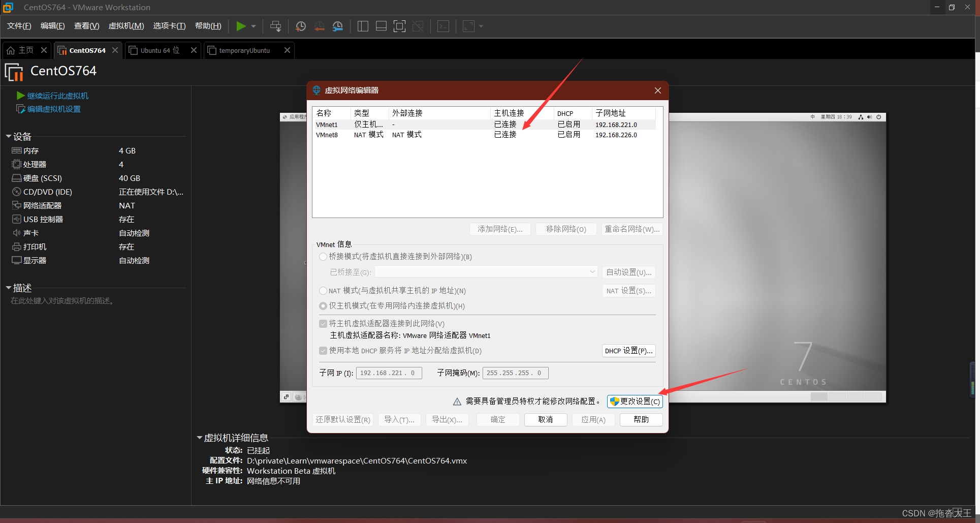Click the stretch guest display icon
The width and height of the screenshot is (980, 523).
click(469, 26)
